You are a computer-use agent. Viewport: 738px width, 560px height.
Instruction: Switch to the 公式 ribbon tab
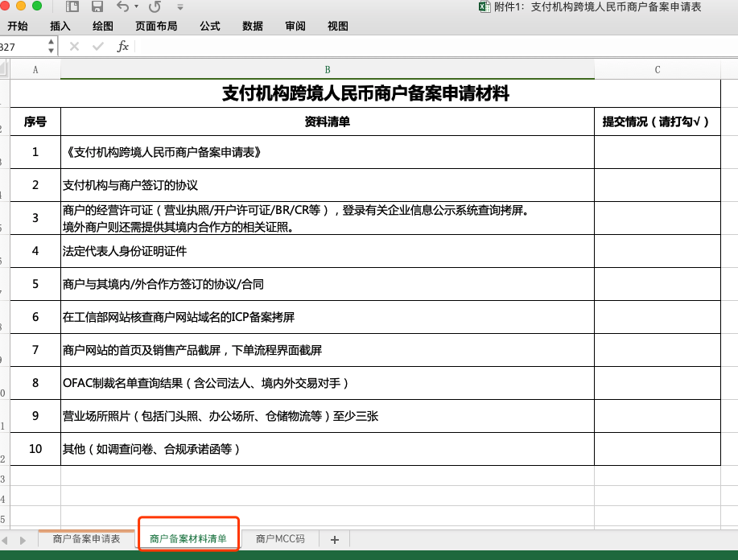[210, 26]
